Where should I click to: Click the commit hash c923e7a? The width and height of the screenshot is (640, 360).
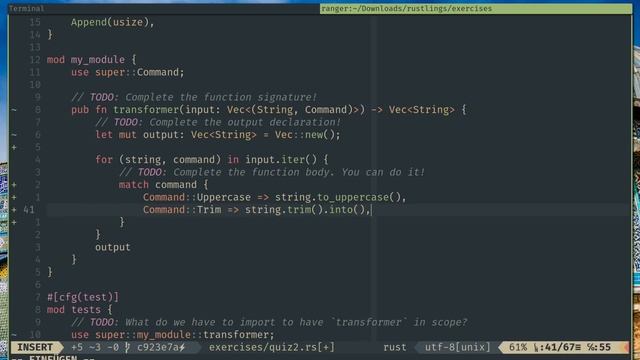pyautogui.click(x=158, y=347)
